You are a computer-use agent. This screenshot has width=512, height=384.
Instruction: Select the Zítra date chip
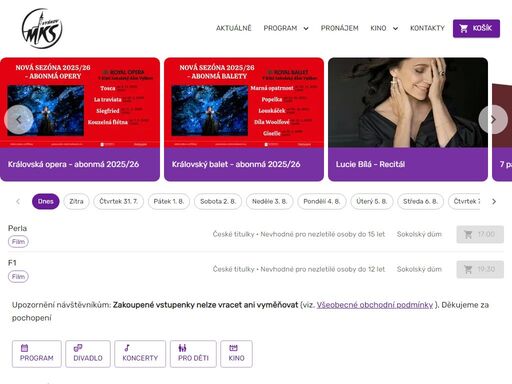[76, 201]
